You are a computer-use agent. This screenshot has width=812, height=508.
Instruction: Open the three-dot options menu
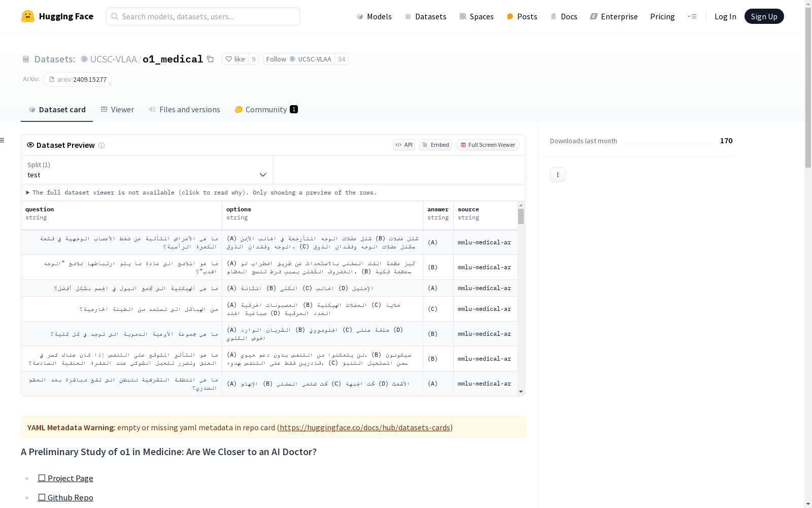pyautogui.click(x=558, y=175)
